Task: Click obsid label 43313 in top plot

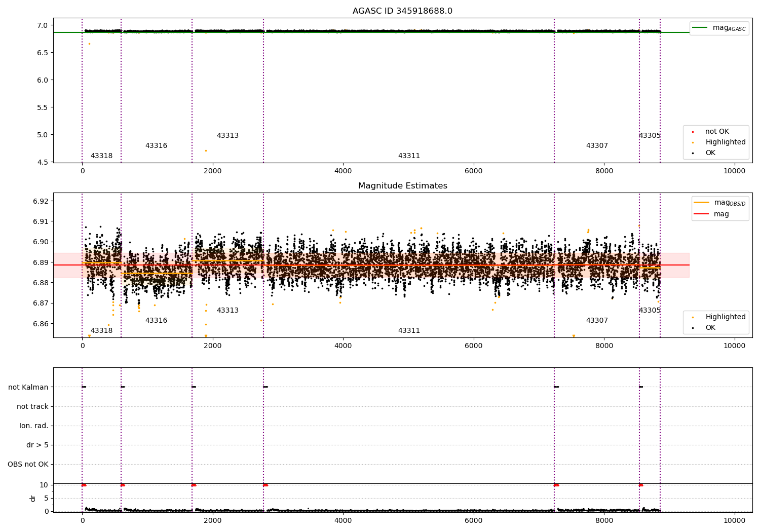Action: pos(227,136)
